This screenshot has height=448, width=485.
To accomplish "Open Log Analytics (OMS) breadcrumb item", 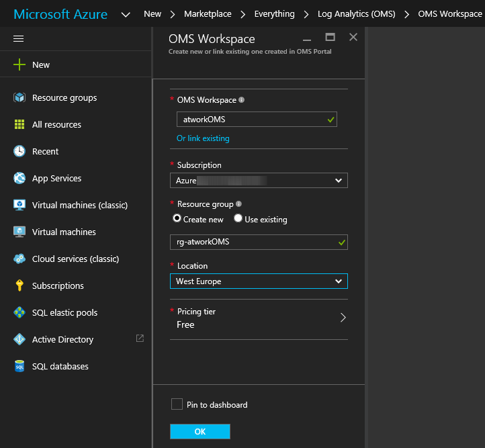I will click(x=356, y=13).
